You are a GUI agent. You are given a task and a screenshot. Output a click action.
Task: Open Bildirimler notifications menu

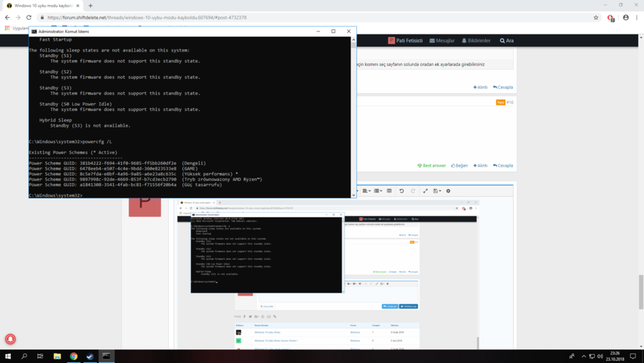(476, 41)
